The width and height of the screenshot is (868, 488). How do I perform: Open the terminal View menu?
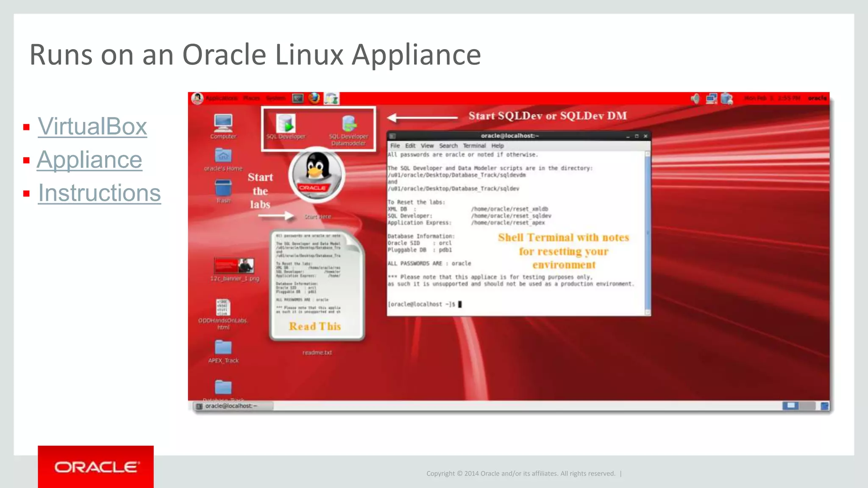click(427, 146)
